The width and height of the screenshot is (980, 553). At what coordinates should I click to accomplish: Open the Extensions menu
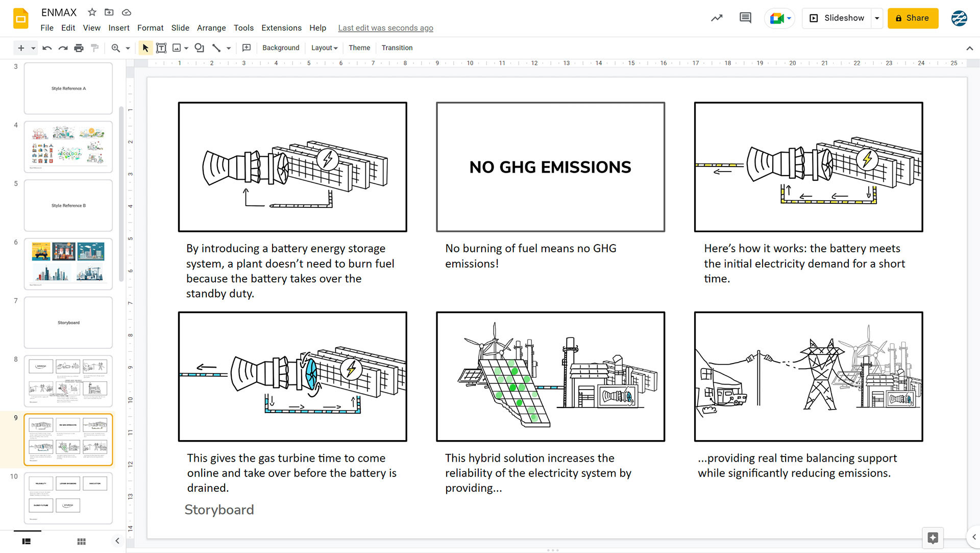[x=281, y=28]
